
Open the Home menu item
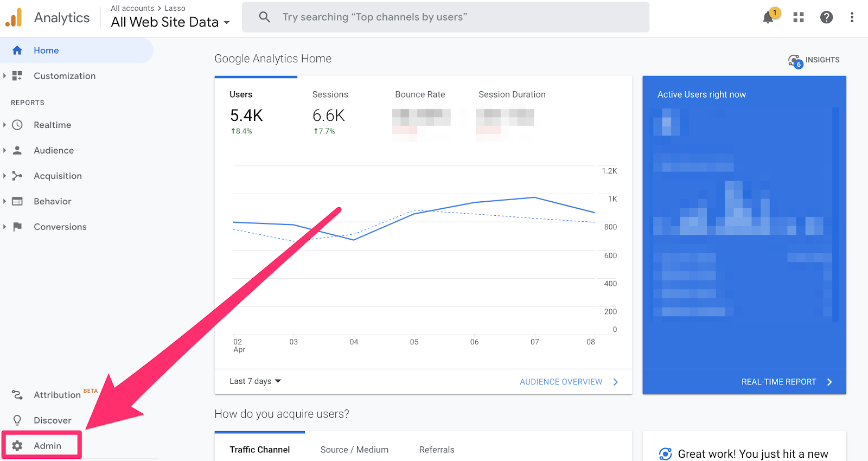tap(76, 50)
